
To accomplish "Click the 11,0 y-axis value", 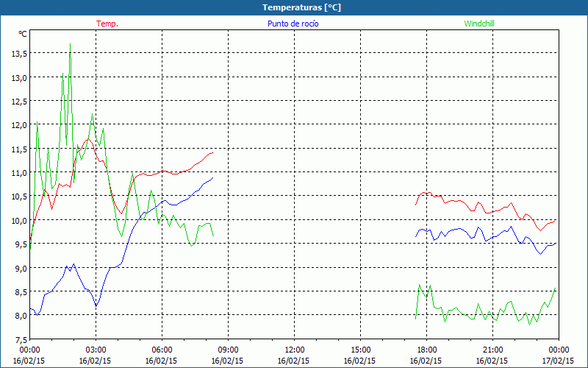I will click(x=19, y=173).
